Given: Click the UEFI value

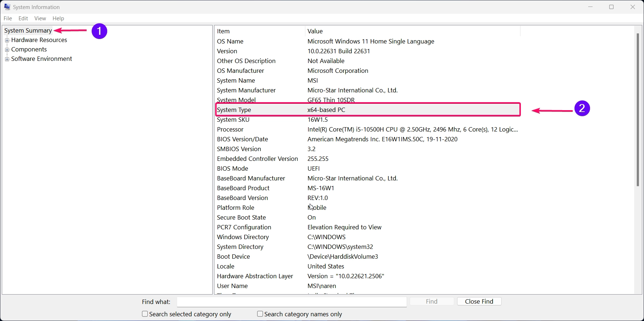Looking at the screenshot, I should pos(314,168).
